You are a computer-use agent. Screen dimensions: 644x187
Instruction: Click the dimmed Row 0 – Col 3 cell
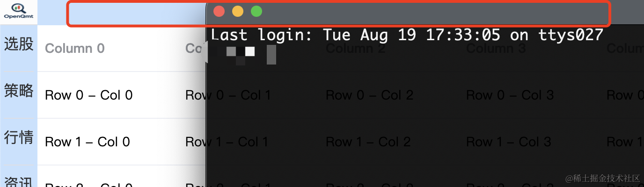pos(510,95)
